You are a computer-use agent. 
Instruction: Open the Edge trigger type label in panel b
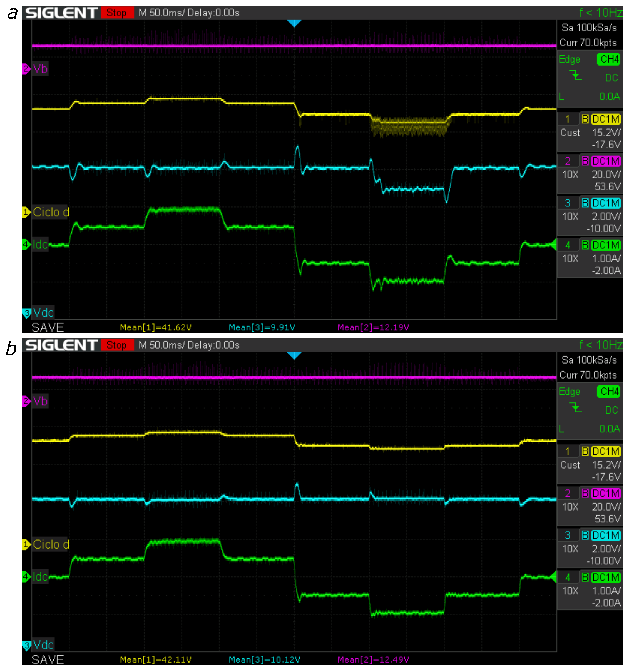click(x=570, y=391)
